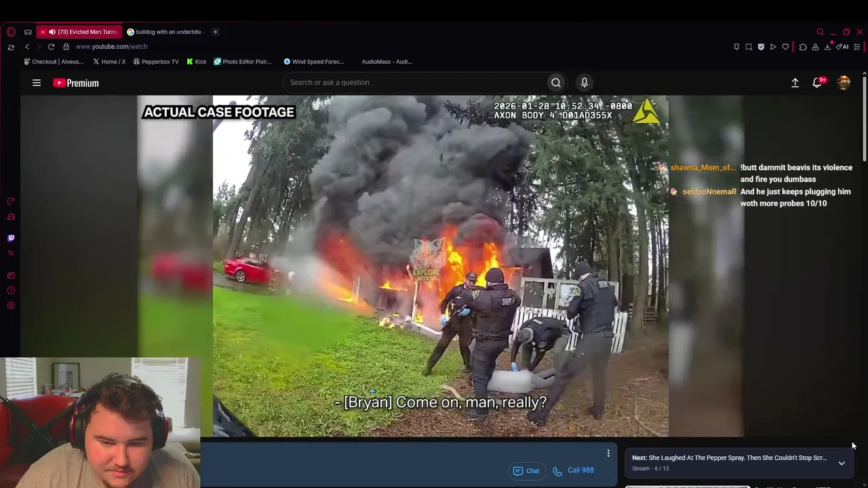Open browsing history clock in sidebar
This screenshot has width=868, height=488.
(11, 290)
